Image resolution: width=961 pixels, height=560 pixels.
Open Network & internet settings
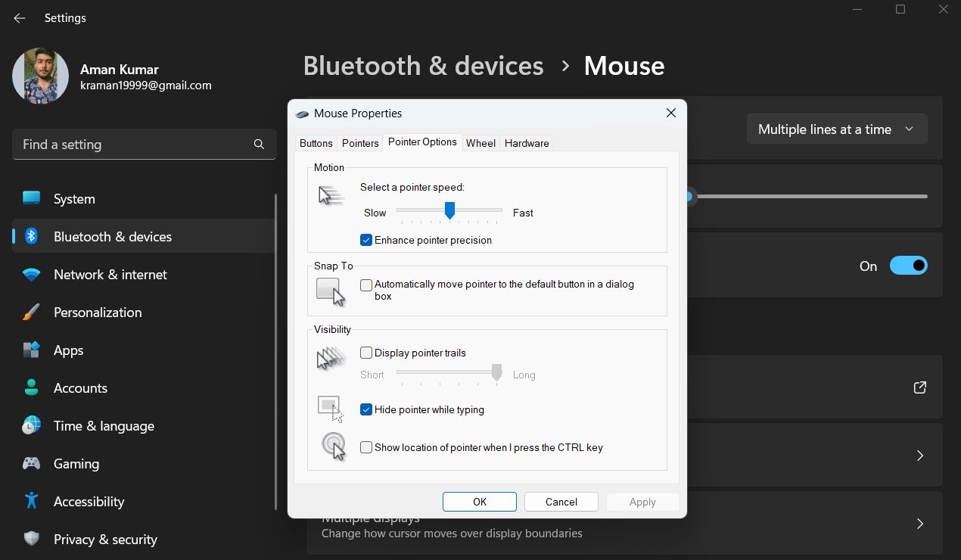click(x=144, y=274)
